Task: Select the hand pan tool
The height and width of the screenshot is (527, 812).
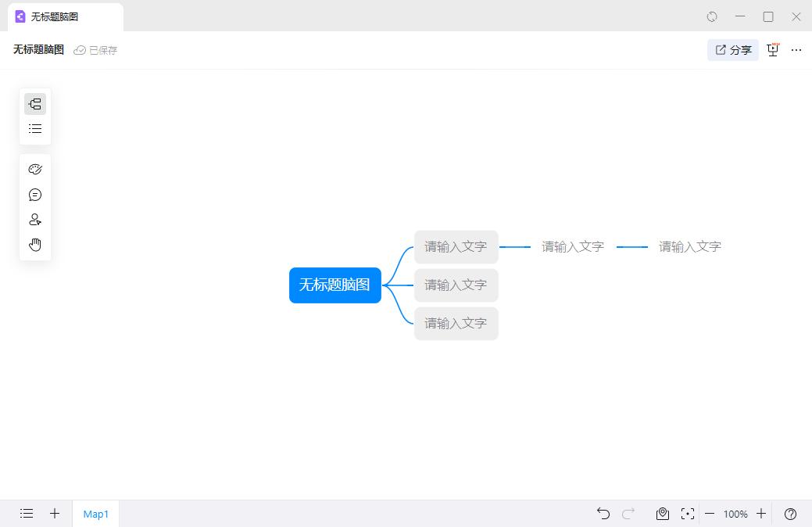Action: [x=35, y=245]
